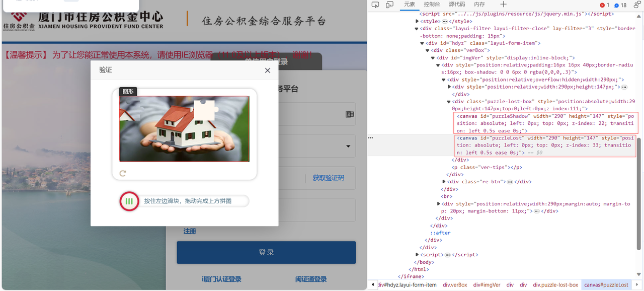Add a new DevTools tab with plus icon

tap(503, 5)
